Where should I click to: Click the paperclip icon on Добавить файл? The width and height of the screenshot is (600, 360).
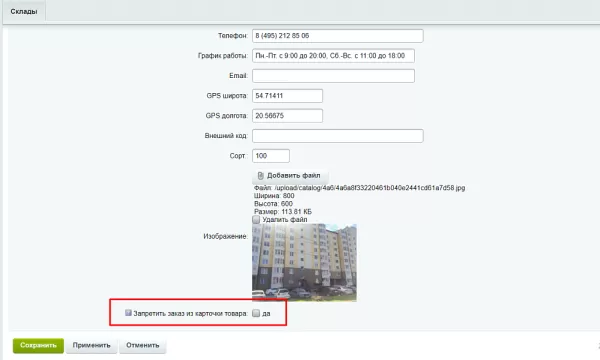pyautogui.click(x=261, y=176)
